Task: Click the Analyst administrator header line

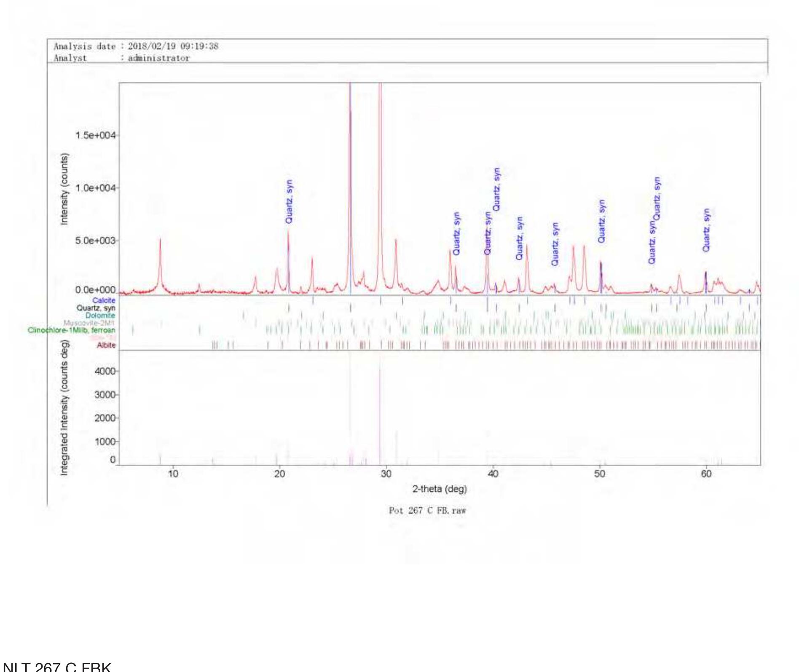Action: tap(121, 58)
